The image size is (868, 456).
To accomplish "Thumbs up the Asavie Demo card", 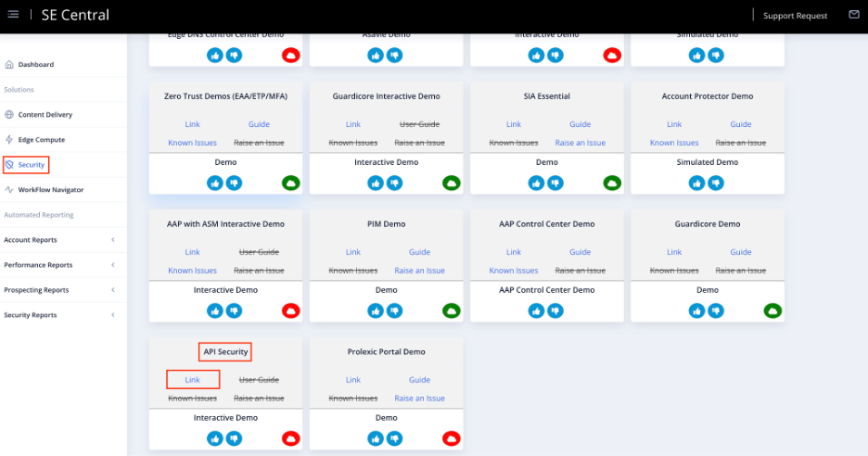I will (x=376, y=55).
